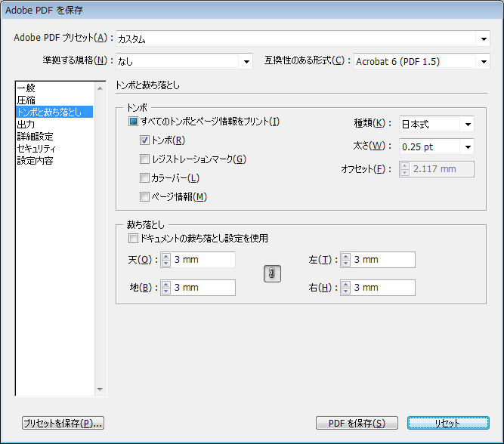
Task: Toggle すべてのトンボとページ情報をプリント checkbox
Action: click(133, 122)
